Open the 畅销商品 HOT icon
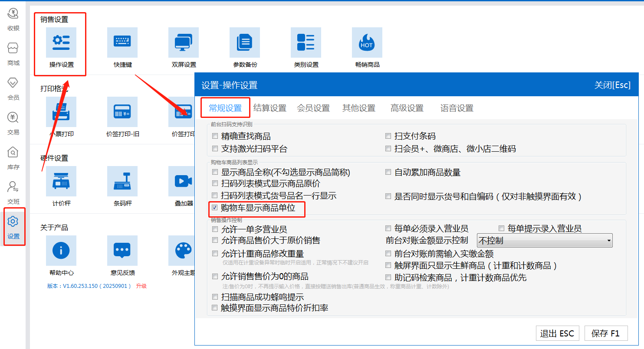 click(x=367, y=42)
